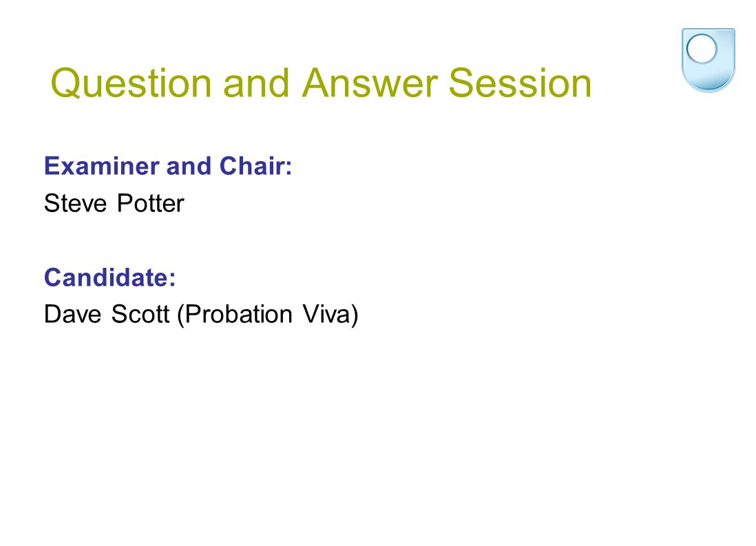Click the word Question in the title
The width and height of the screenshot is (756, 546).
tap(131, 83)
